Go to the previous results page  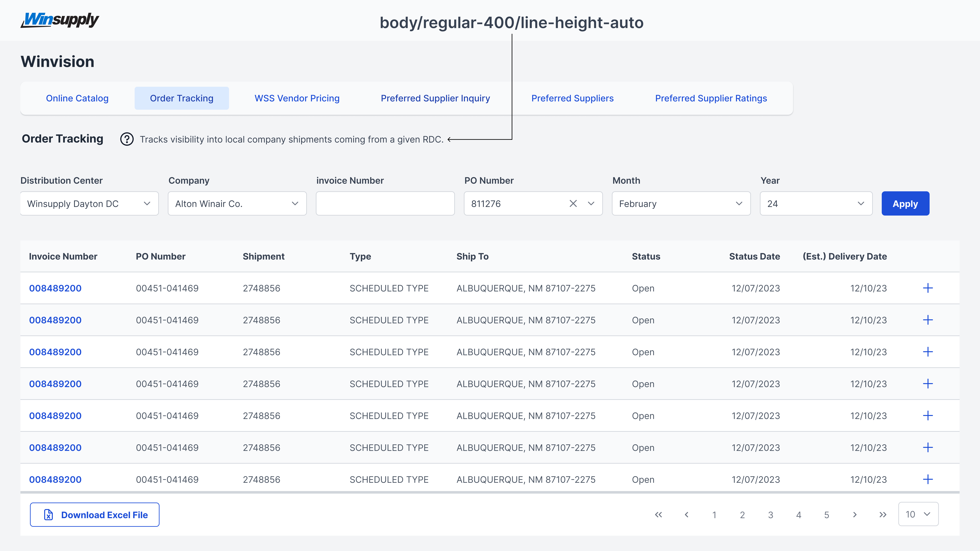(x=686, y=514)
